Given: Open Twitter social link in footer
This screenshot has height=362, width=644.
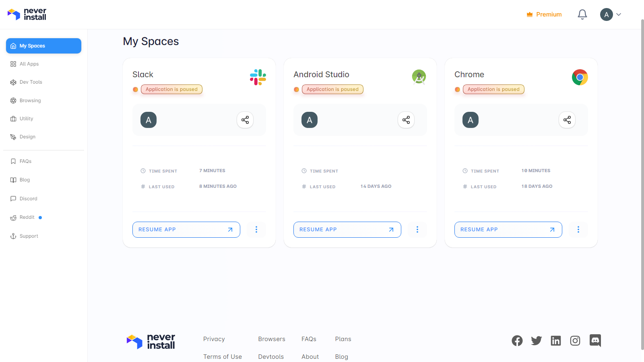Looking at the screenshot, I should point(537,341).
